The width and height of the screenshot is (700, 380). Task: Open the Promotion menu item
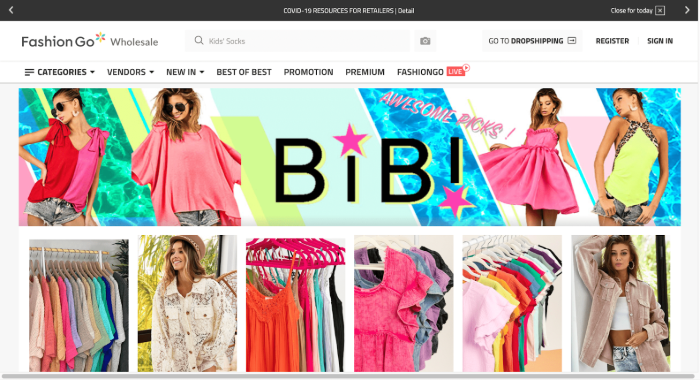click(x=308, y=72)
